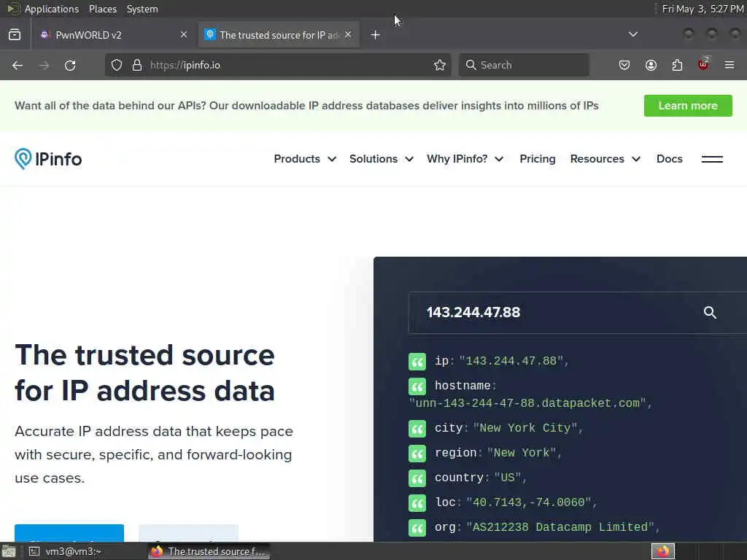Open the Docs link
Image resolution: width=747 pixels, height=560 pixels.
click(x=670, y=159)
